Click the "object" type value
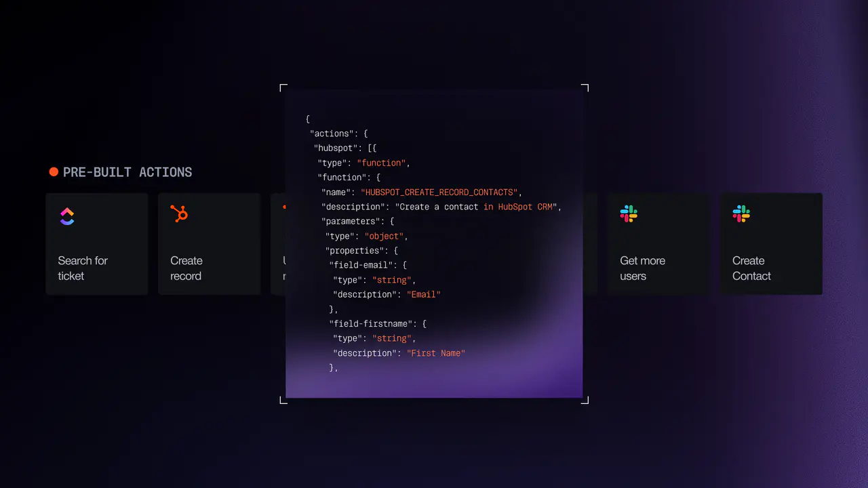The image size is (868, 488). pyautogui.click(x=384, y=237)
